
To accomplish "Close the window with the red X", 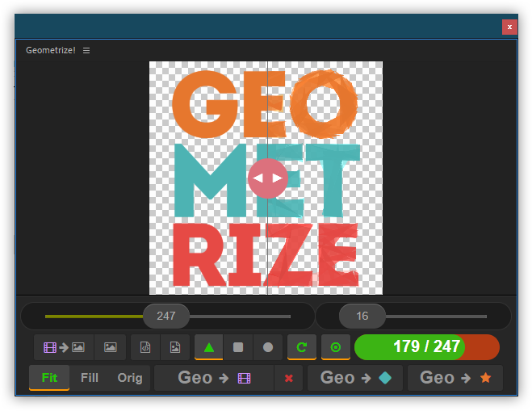I will pyautogui.click(x=509, y=27).
